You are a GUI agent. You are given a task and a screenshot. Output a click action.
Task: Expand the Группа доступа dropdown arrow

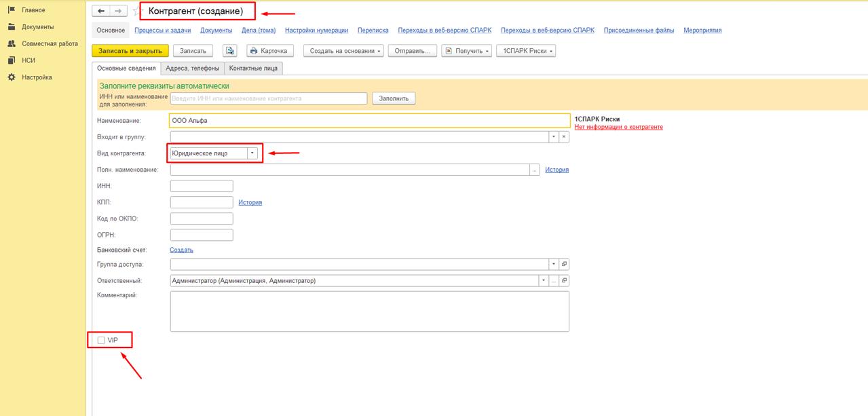(554, 265)
